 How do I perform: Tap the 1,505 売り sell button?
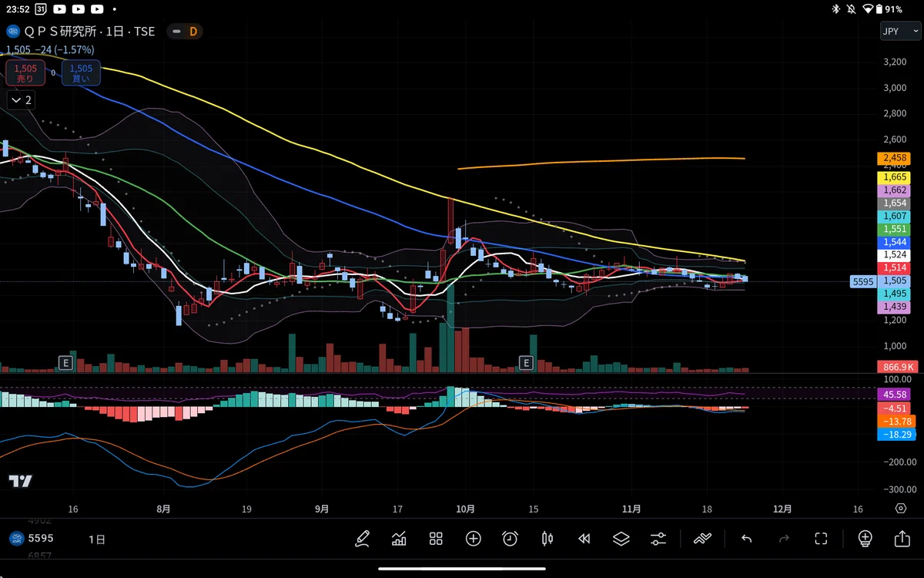click(25, 73)
